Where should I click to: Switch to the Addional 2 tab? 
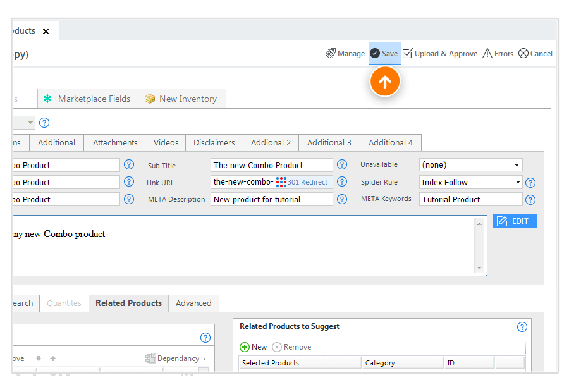[x=271, y=143]
